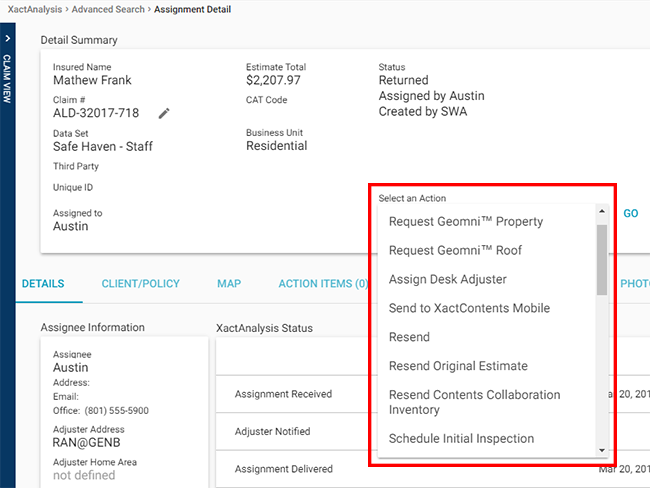Select Assign Desk Adjuster from list
Screen dimensions: 650x488
coord(447,279)
